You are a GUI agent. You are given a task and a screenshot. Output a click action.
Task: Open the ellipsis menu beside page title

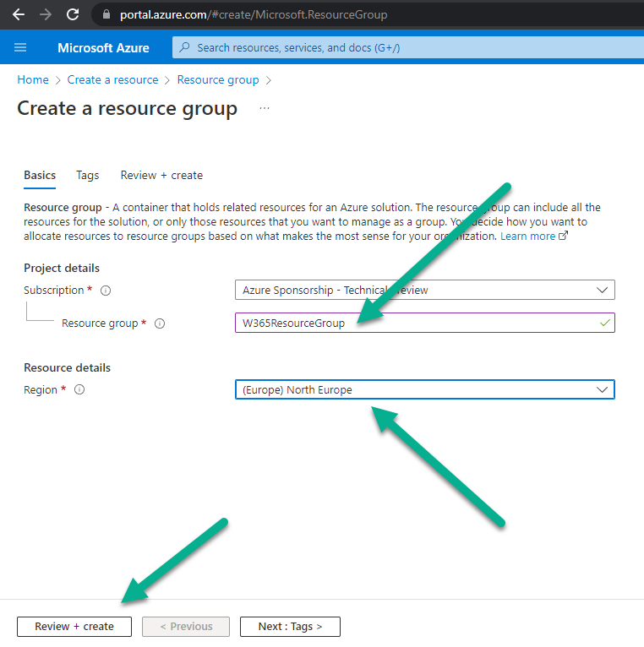265,108
